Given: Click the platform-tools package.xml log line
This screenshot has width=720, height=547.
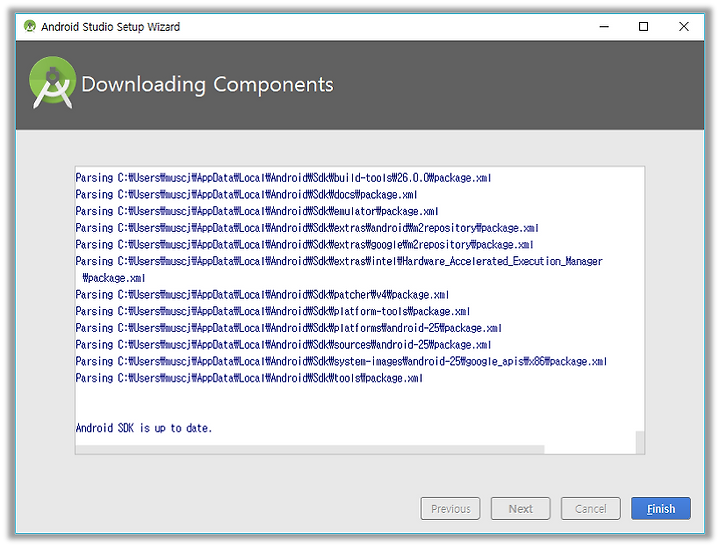Looking at the screenshot, I should [273, 311].
